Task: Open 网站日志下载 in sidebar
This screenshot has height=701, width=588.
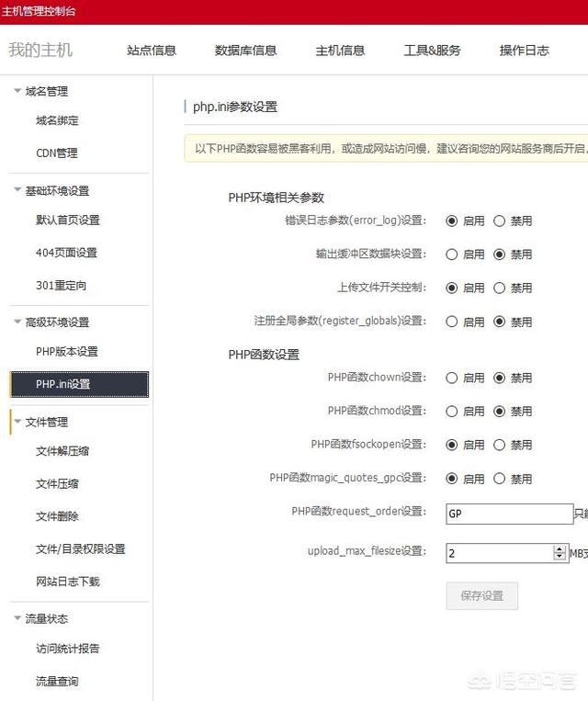Action: (x=68, y=582)
